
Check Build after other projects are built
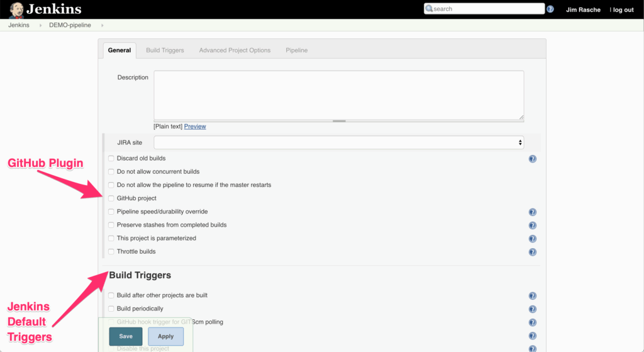111,295
